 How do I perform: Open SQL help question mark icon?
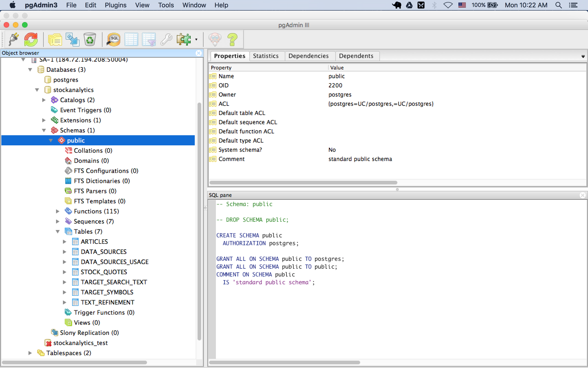coord(232,39)
